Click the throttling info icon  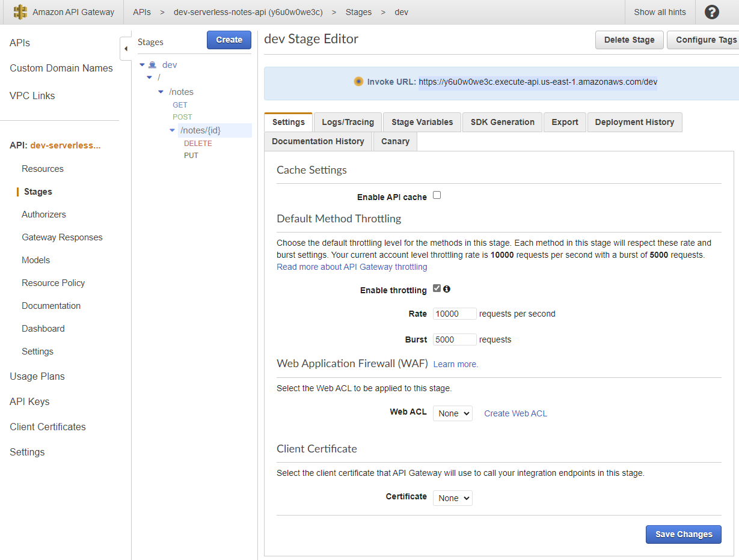click(x=447, y=289)
